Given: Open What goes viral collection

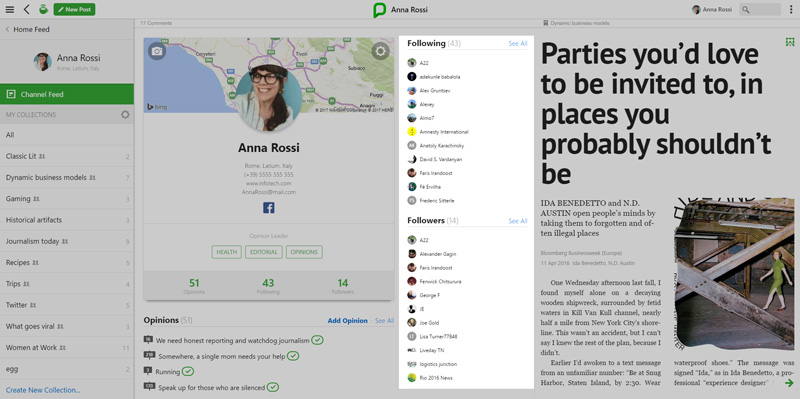Looking at the screenshot, I should (x=67, y=326).
